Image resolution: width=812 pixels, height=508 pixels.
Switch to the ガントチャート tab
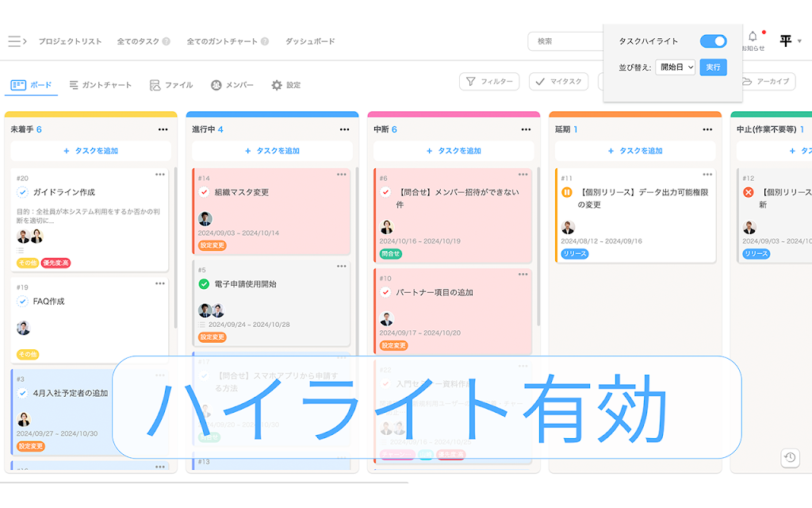101,85
